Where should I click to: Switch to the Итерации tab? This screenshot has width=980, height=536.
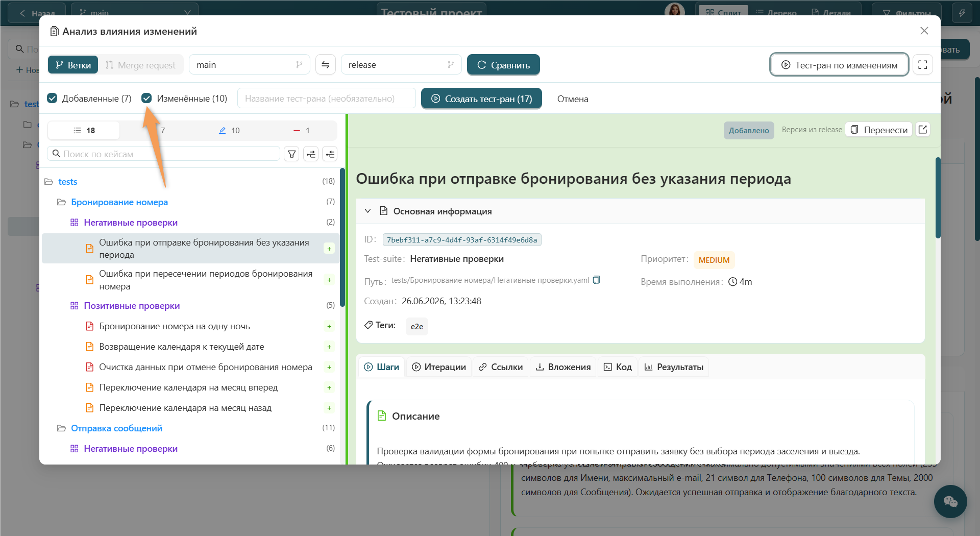pos(439,367)
